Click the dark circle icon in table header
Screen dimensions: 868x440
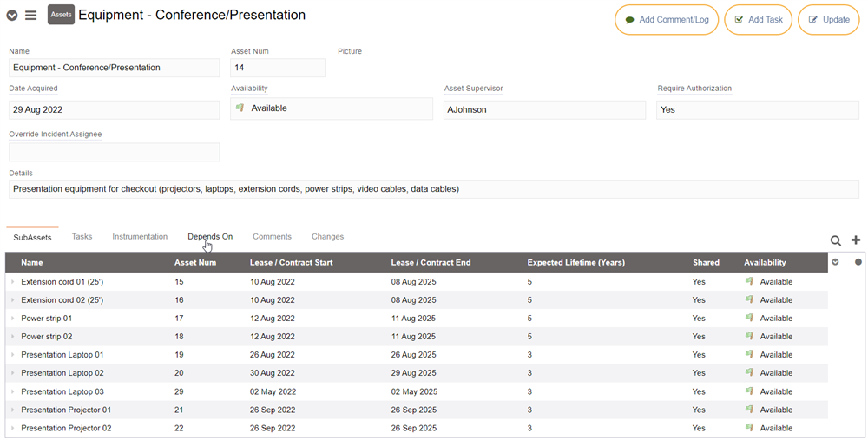point(858,262)
